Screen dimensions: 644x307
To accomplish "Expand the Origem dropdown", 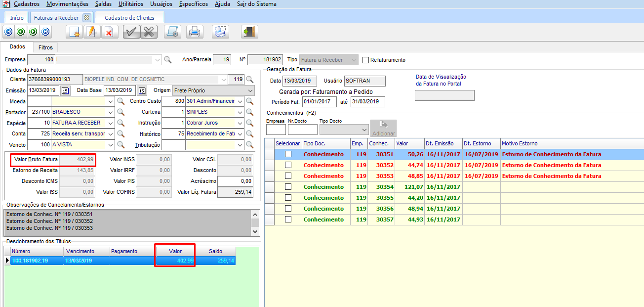I will tap(250, 90).
